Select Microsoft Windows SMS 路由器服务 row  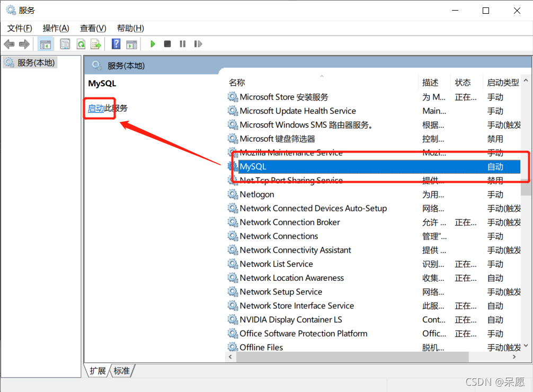[374, 125]
